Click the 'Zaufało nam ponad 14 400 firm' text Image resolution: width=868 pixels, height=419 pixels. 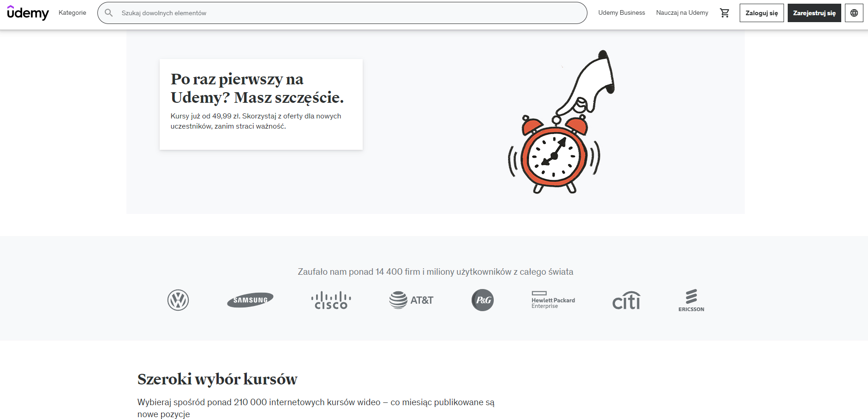click(435, 272)
